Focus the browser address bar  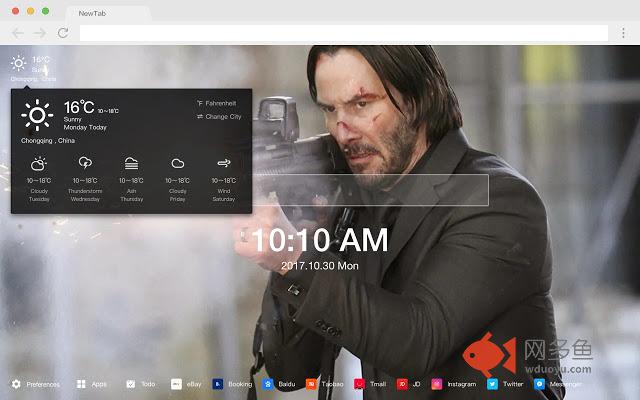(344, 33)
